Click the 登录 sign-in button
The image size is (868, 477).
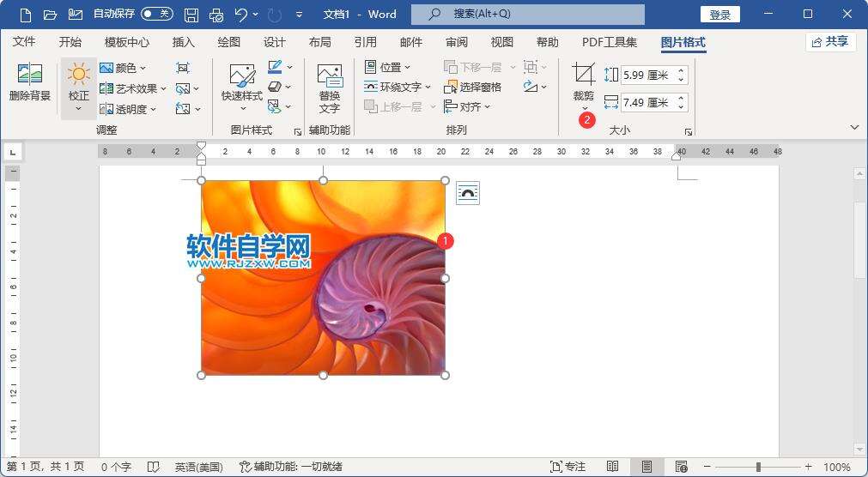[x=720, y=15]
